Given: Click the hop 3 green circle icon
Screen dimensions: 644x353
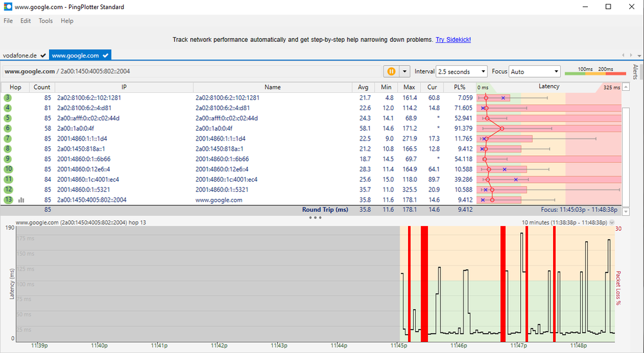Looking at the screenshot, I should [7, 98].
